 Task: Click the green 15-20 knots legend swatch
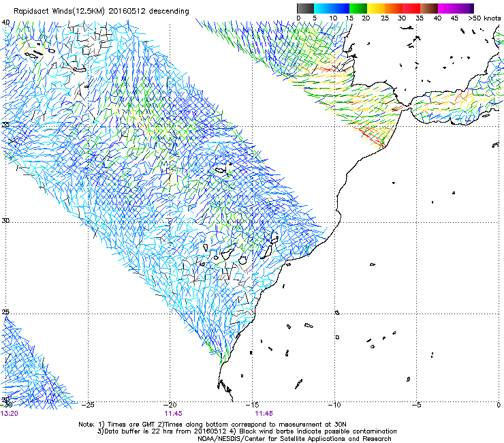click(358, 8)
